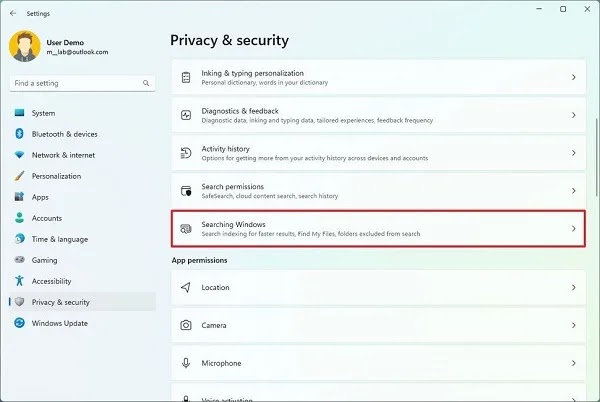The image size is (600, 402).
Task: Open the Location row chevron
Action: tap(573, 287)
